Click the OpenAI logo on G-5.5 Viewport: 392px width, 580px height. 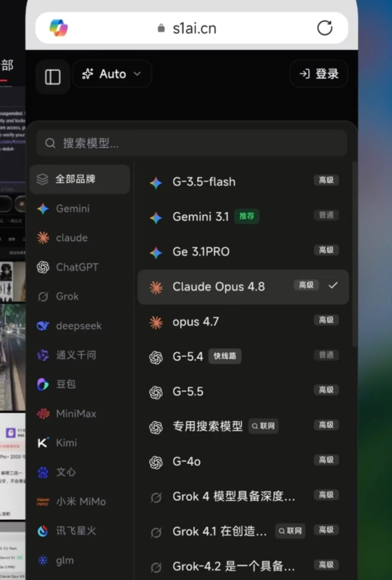coord(156,392)
